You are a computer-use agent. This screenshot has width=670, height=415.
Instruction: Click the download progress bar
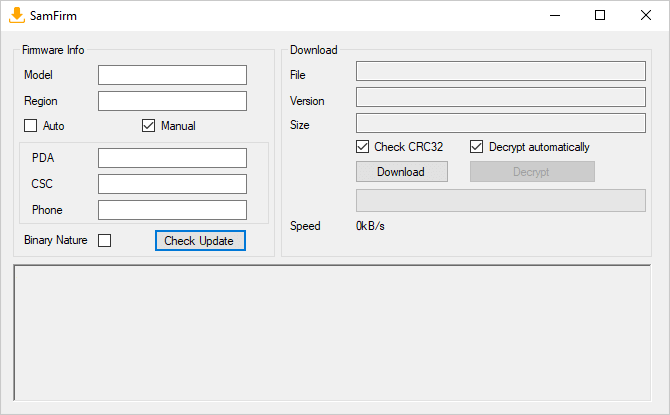(501, 200)
